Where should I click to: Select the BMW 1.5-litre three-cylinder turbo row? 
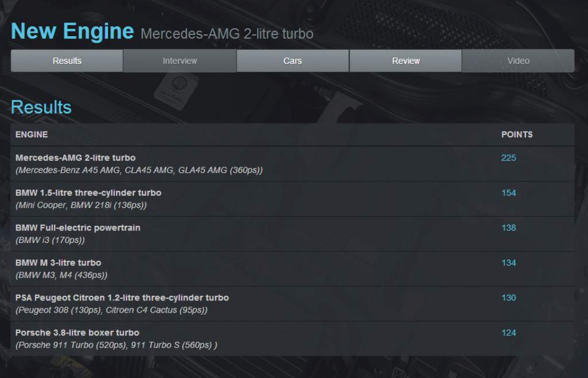[292, 199]
